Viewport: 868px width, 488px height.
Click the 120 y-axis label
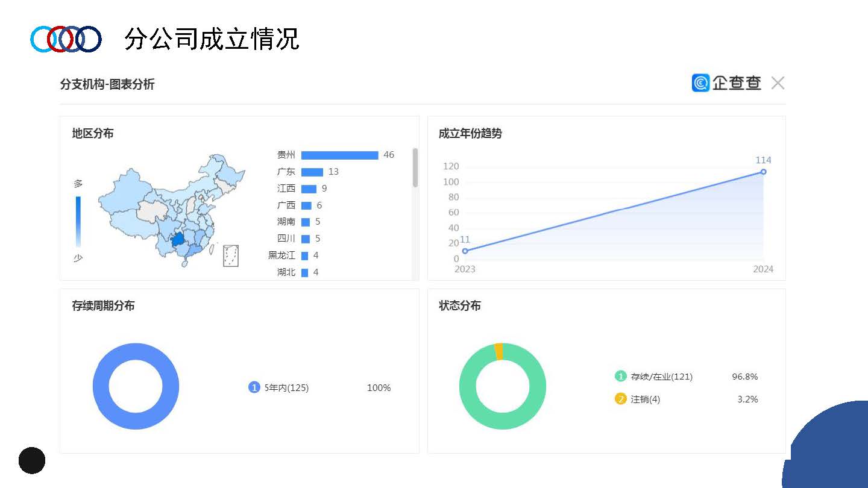pyautogui.click(x=451, y=166)
